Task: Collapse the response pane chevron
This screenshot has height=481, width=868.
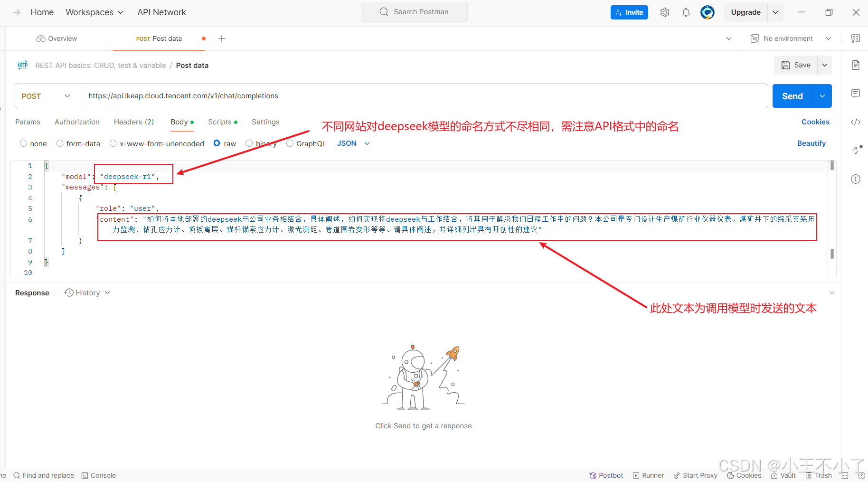Action: click(832, 292)
